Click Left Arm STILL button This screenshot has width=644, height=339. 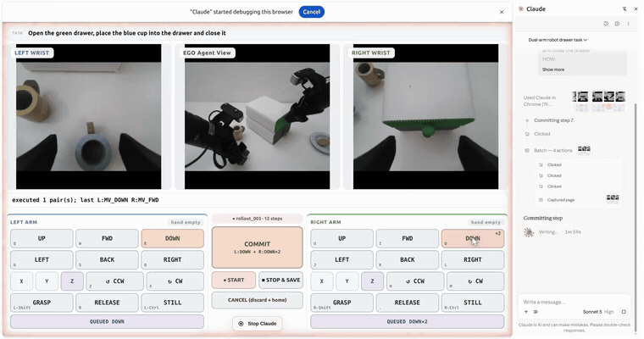(173, 303)
